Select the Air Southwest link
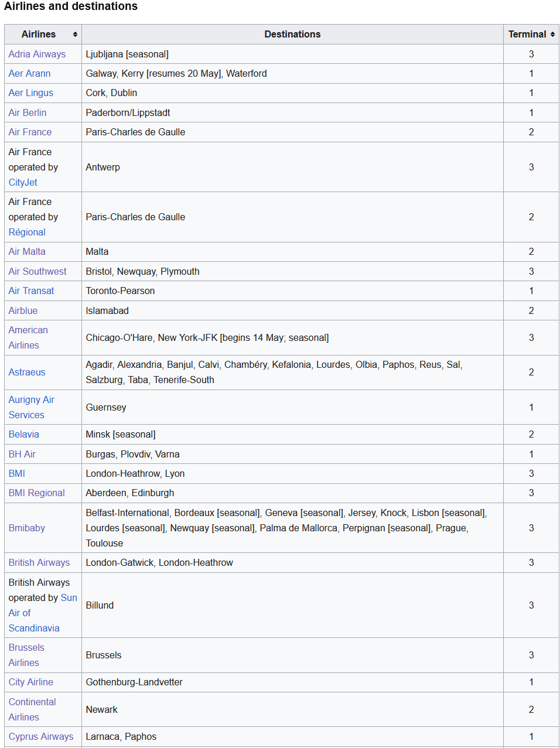The width and height of the screenshot is (560, 748). coord(37,271)
